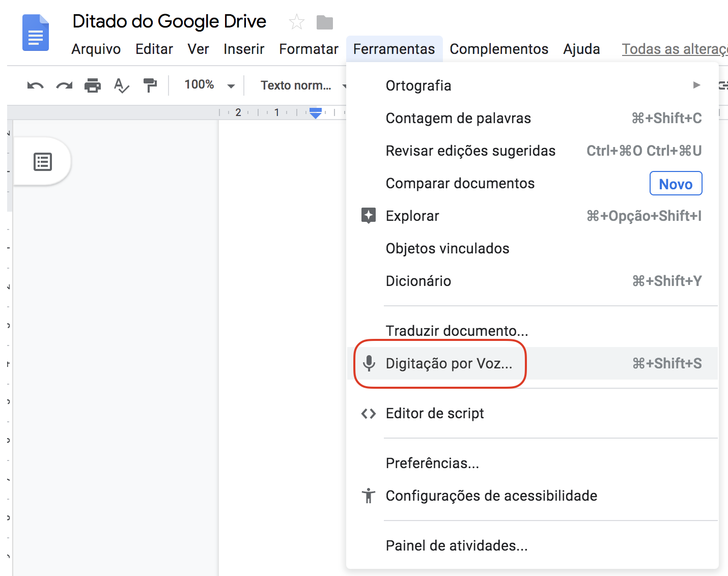Click the script editor code brackets icon
Screen dimensions: 728x576
coord(369,414)
